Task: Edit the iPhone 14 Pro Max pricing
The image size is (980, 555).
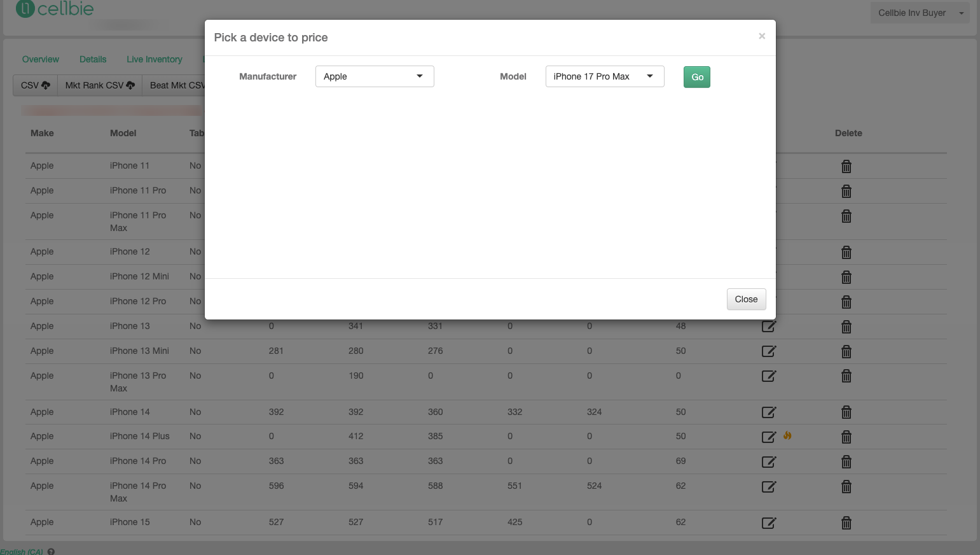Action: pyautogui.click(x=769, y=486)
